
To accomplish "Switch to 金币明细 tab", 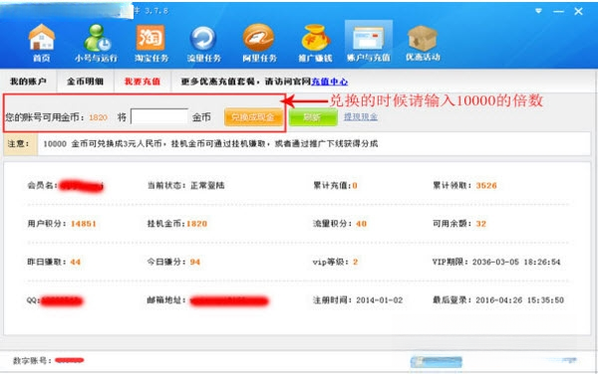I will pos(85,81).
